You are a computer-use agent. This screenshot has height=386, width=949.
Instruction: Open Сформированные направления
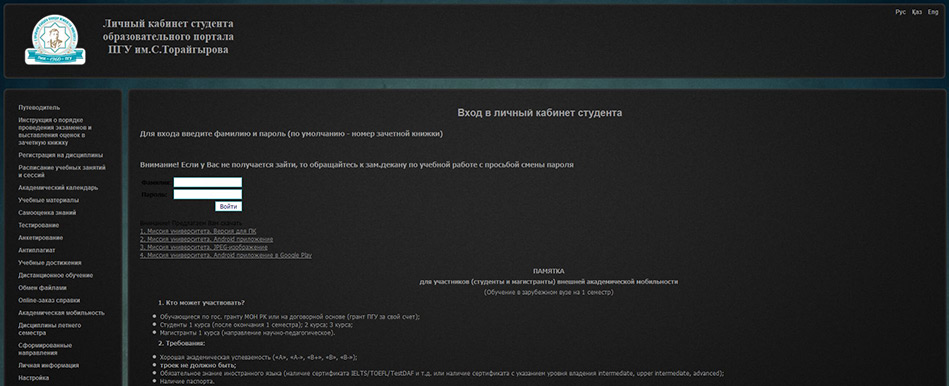pos(45,349)
